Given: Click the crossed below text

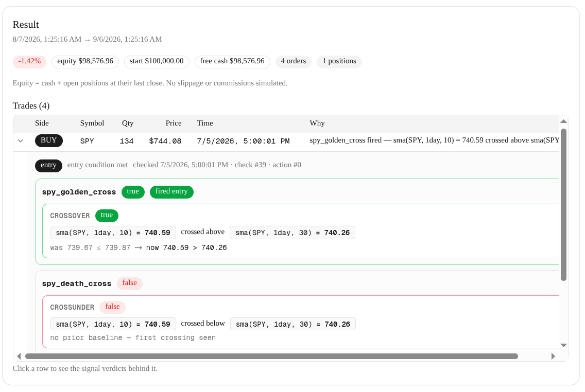Looking at the screenshot, I should 203,324.
